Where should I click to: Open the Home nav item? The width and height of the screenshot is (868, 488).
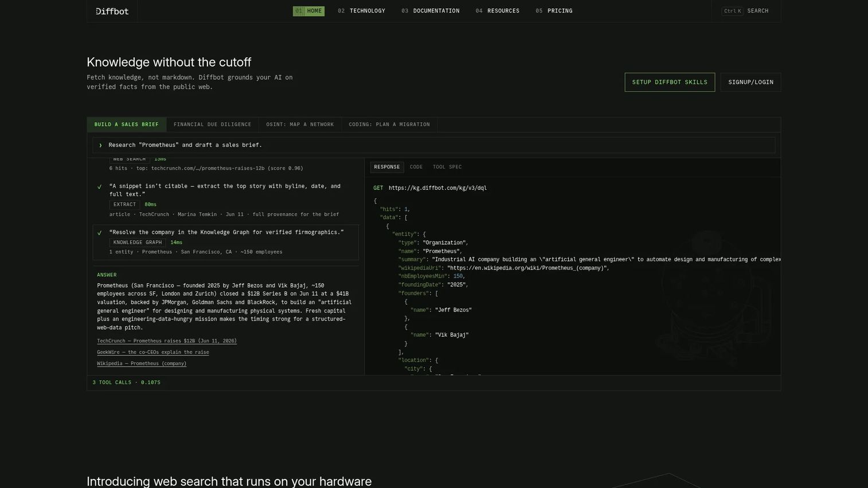click(x=308, y=11)
